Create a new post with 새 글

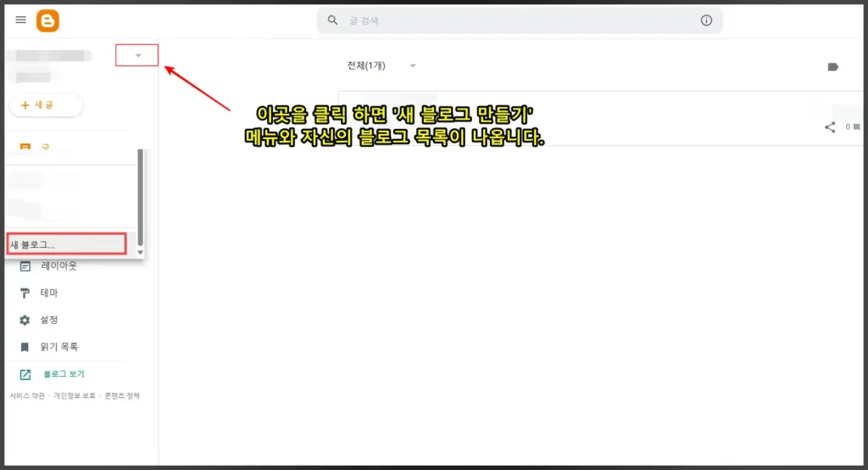(x=46, y=104)
